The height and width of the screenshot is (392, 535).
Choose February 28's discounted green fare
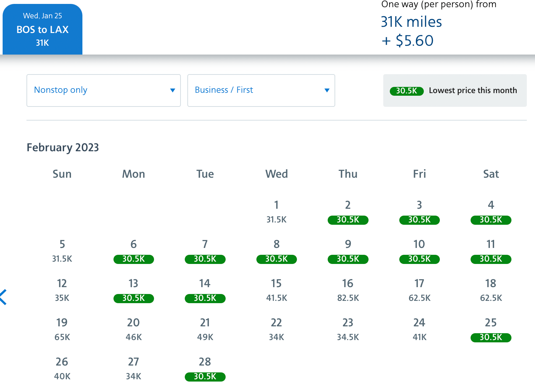point(205,377)
